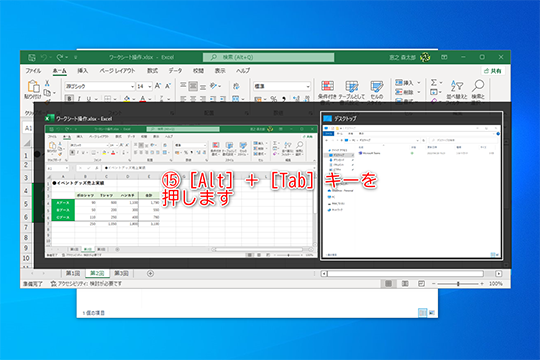Switch to Normal view in status bar

(x=388, y=284)
